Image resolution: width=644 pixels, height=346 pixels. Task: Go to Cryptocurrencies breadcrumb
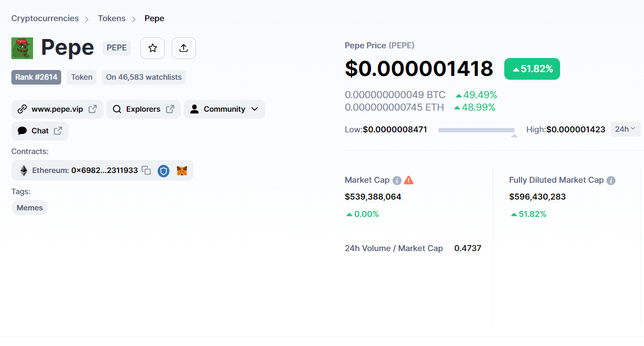[45, 18]
